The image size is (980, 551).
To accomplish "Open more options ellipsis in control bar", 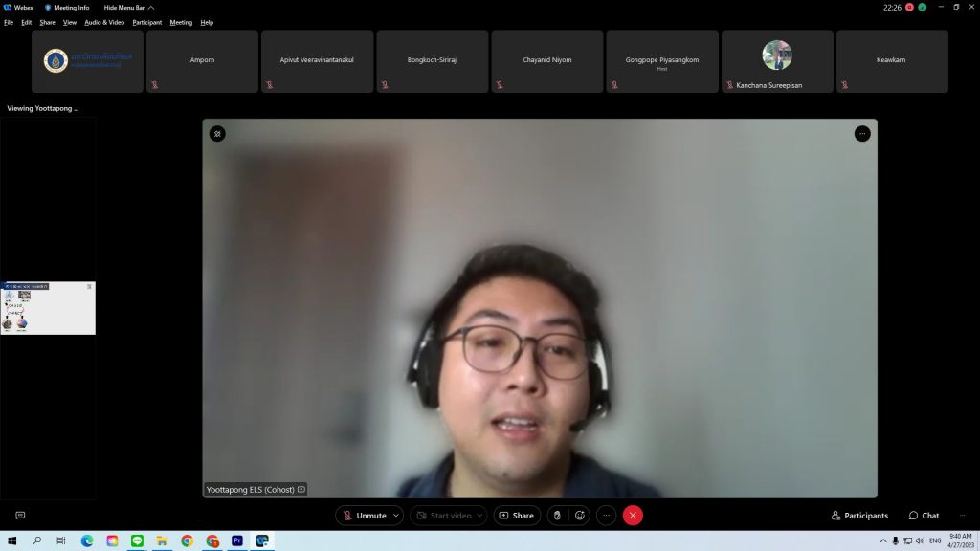I will [x=607, y=516].
